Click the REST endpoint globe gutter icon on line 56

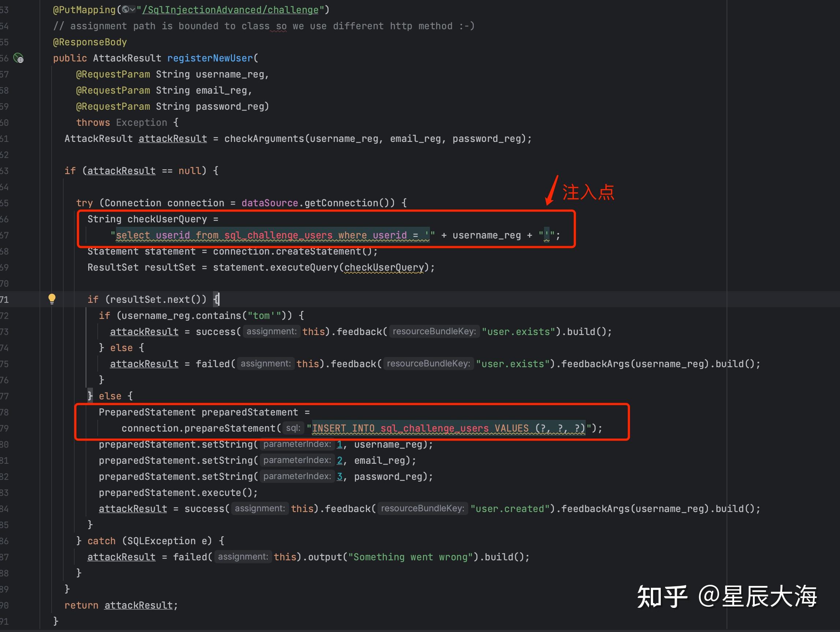[18, 59]
